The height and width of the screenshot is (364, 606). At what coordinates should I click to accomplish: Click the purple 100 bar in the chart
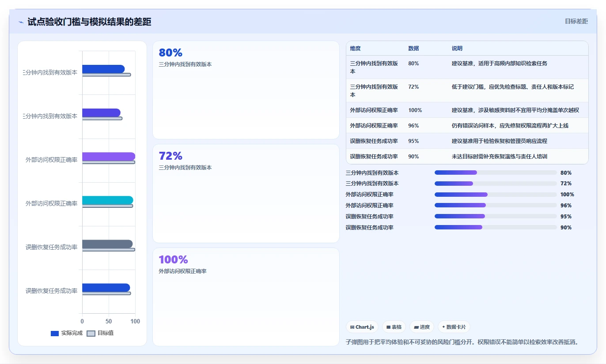(109, 156)
